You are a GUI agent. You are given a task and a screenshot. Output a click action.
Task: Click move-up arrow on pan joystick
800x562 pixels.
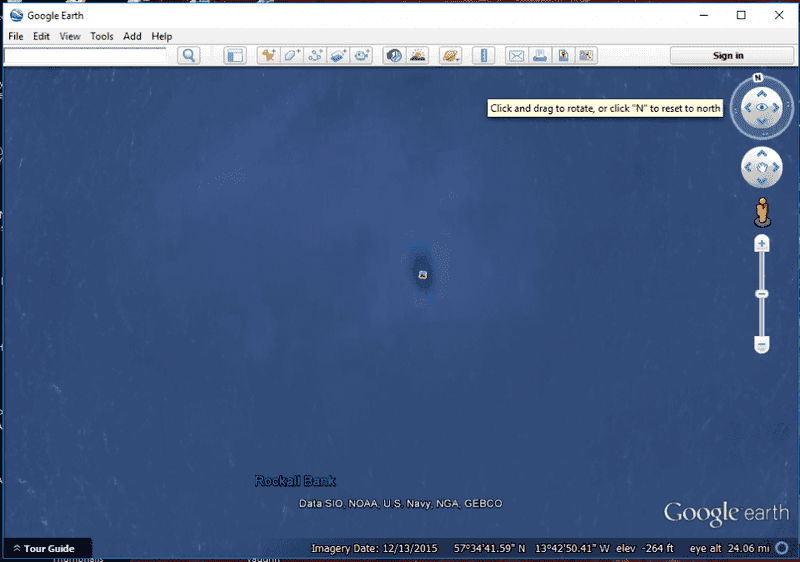pyautogui.click(x=762, y=154)
